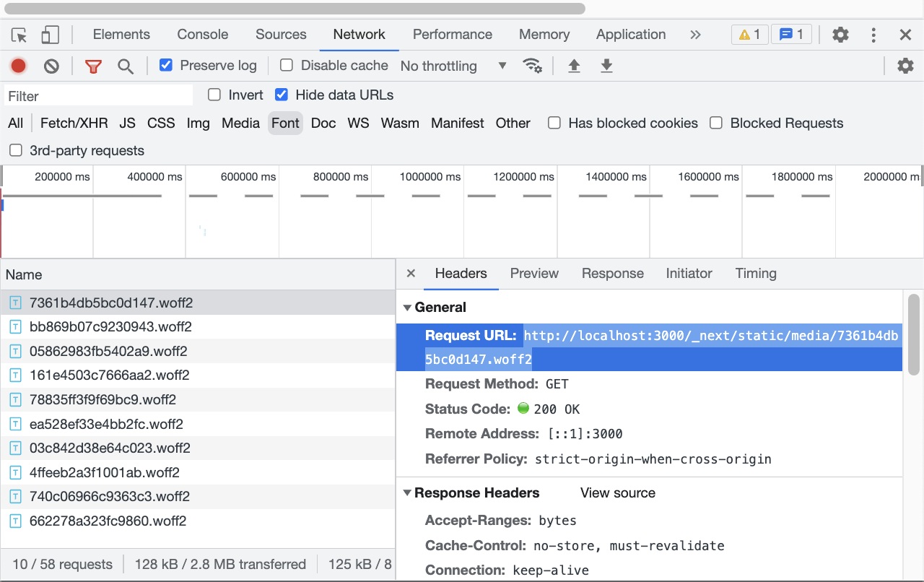Close the request details pane
924x582 pixels.
click(411, 273)
